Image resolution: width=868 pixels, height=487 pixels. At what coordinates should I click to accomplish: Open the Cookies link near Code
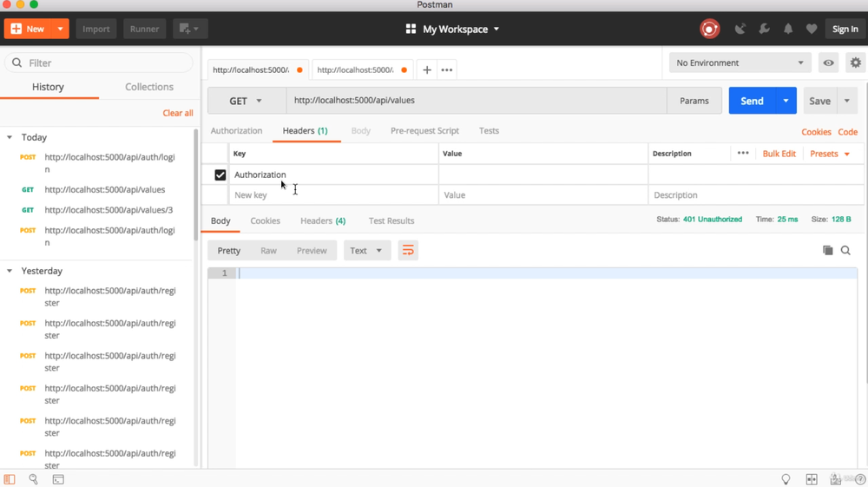tap(816, 132)
